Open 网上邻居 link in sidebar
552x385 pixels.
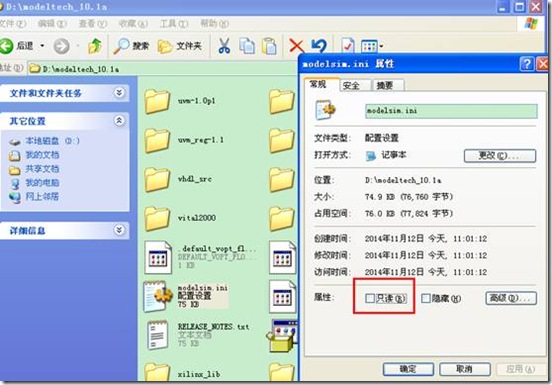(x=42, y=196)
